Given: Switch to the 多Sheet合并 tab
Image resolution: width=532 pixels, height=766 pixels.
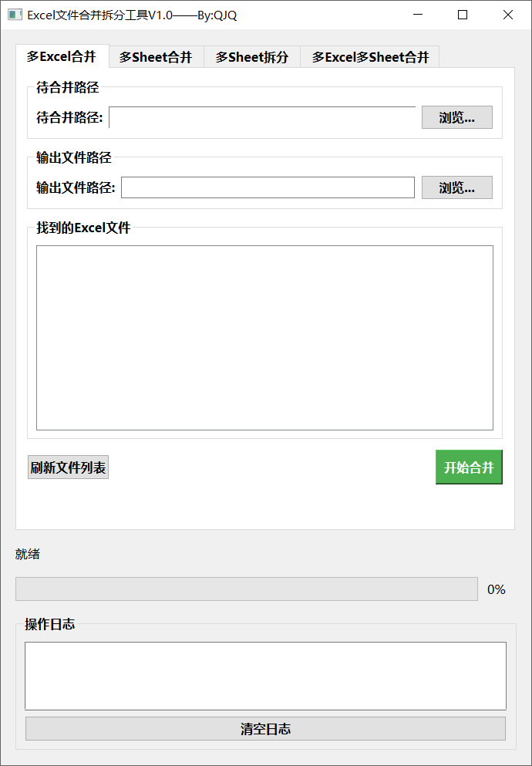Looking at the screenshot, I should click(156, 56).
